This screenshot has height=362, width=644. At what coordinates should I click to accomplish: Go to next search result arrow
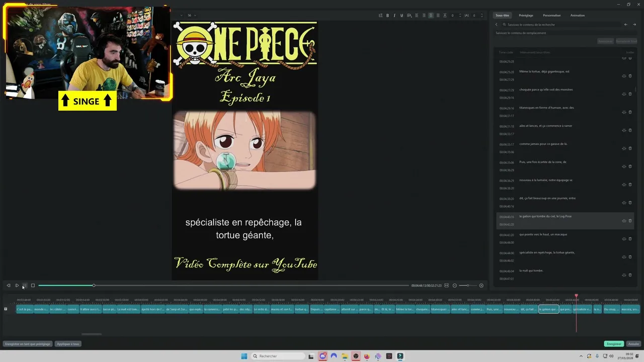pyautogui.click(x=634, y=24)
